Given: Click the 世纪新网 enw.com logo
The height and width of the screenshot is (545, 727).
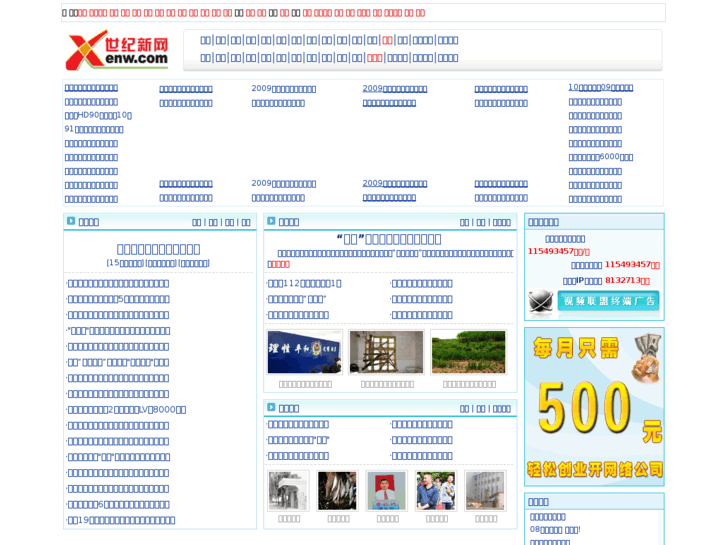Looking at the screenshot, I should (117, 50).
